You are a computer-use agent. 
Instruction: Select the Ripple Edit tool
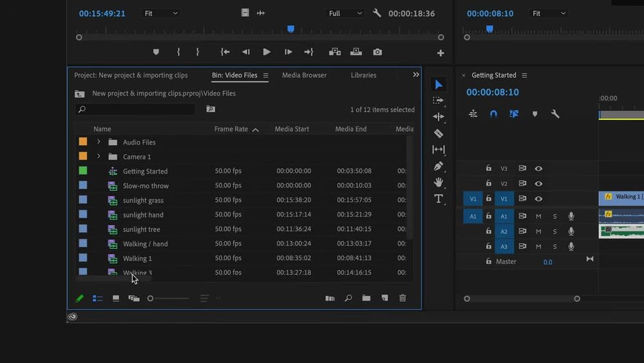[438, 117]
